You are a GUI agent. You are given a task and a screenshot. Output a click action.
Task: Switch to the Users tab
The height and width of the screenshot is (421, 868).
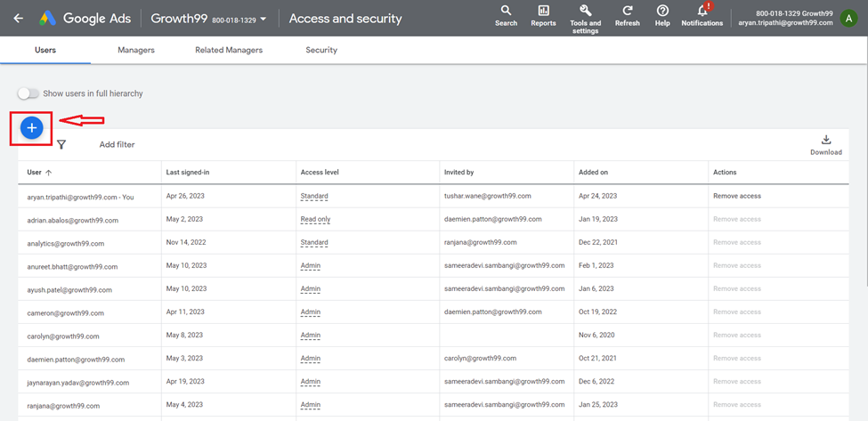45,50
